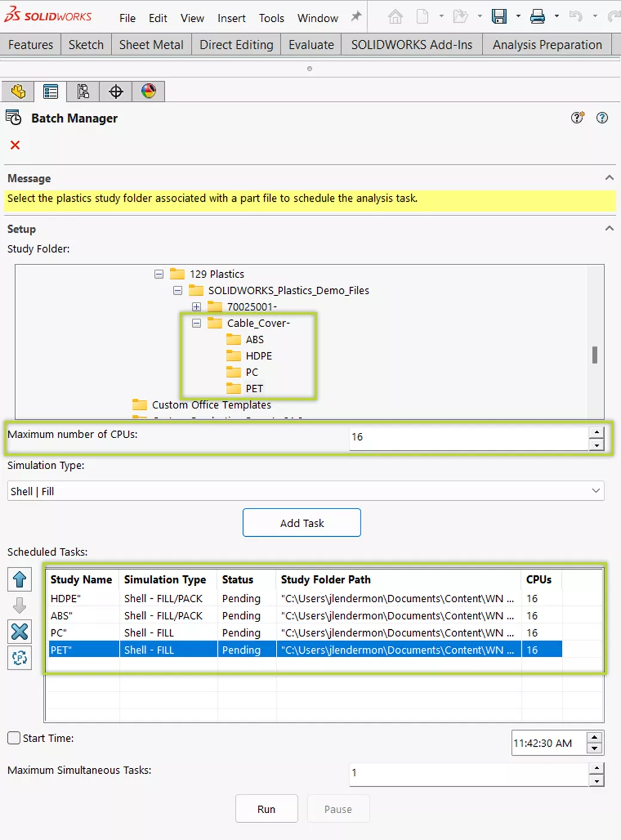Open the Save dropdown arrow
Viewport: 621px width, 840px height.
click(x=518, y=17)
